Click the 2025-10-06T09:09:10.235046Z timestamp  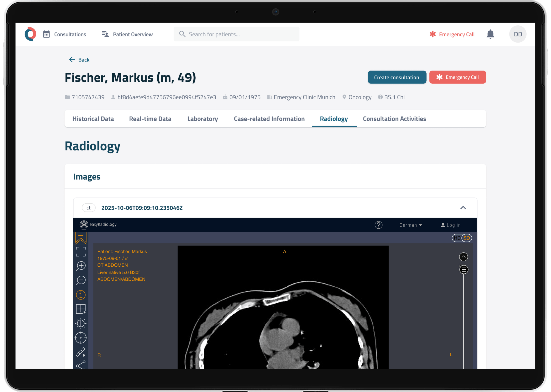click(x=142, y=208)
